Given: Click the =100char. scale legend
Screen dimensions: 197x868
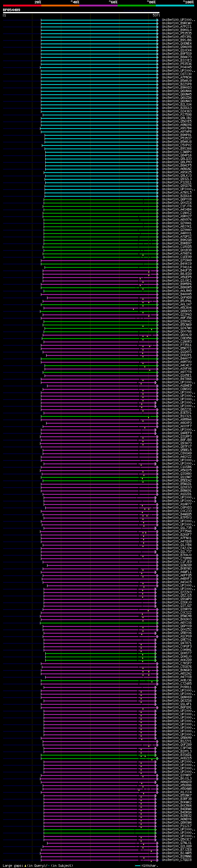Looking at the screenshot, I should 147,866.
